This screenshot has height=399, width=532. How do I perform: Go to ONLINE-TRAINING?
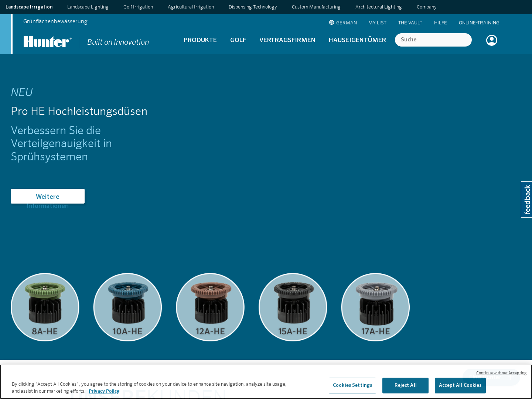[x=479, y=23]
